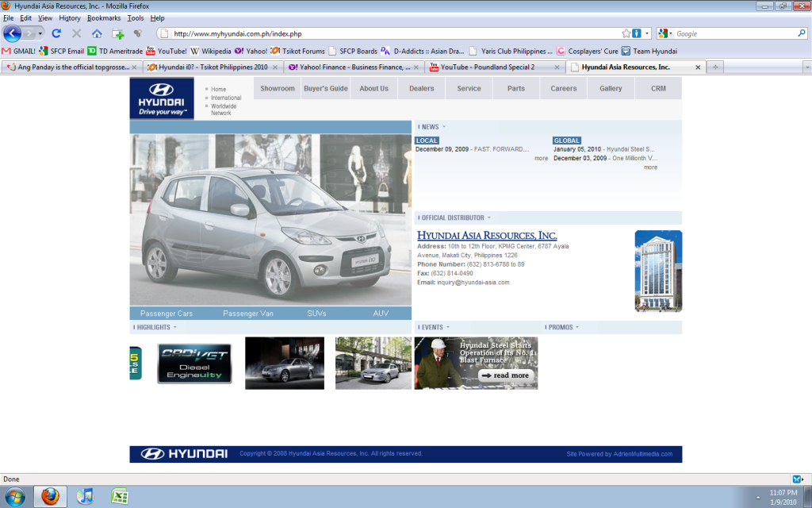Click the Stop loading button
The height and width of the screenshot is (508, 812).
[x=77, y=33]
